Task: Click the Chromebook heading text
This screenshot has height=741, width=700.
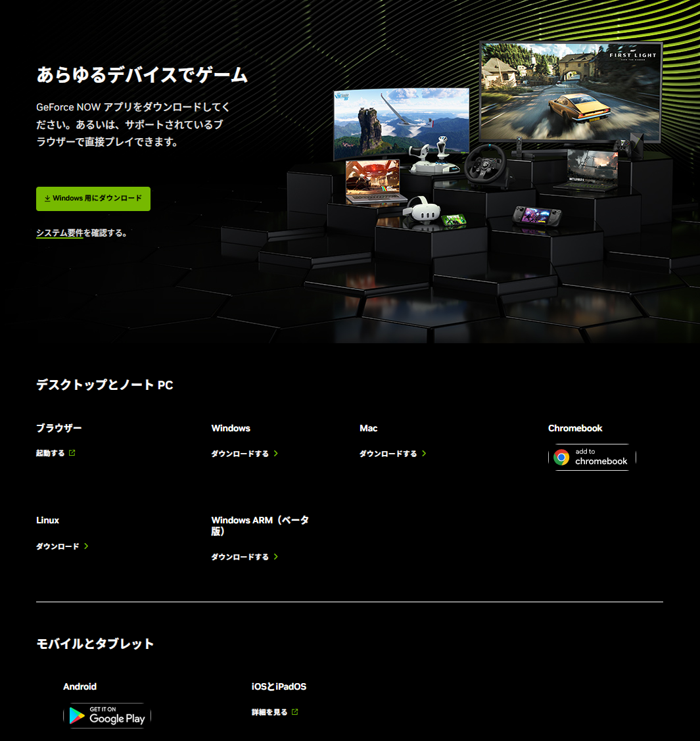Action: 575,428
